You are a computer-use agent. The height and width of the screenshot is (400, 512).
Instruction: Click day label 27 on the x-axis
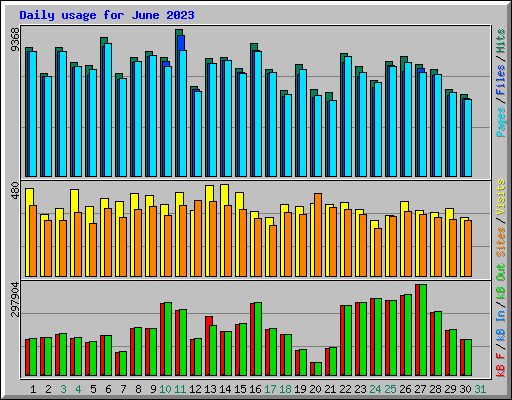(420, 389)
